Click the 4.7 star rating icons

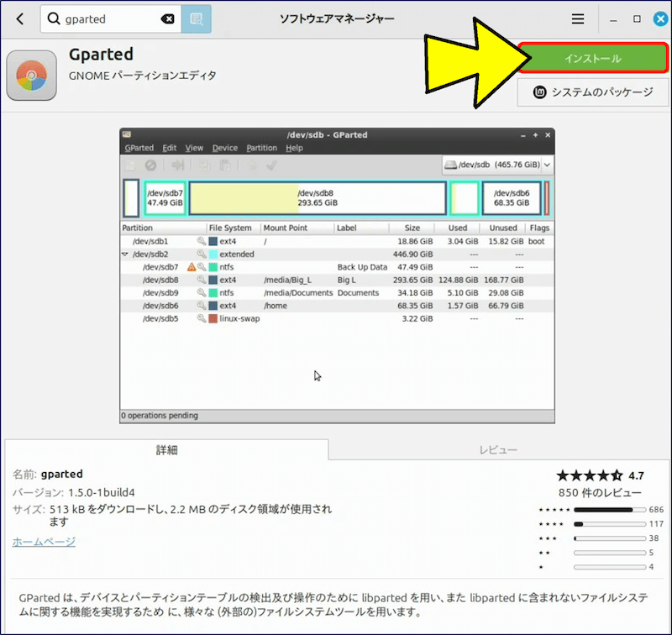[x=589, y=475]
